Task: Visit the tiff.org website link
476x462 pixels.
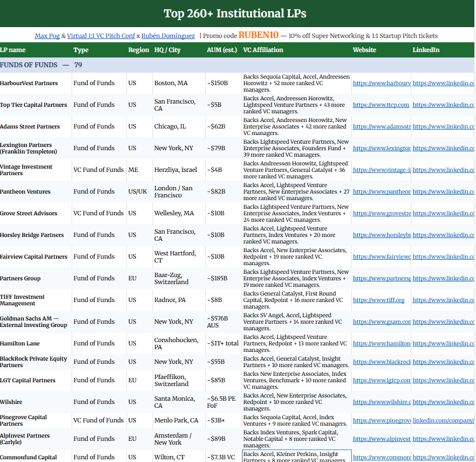Action: click(x=378, y=300)
